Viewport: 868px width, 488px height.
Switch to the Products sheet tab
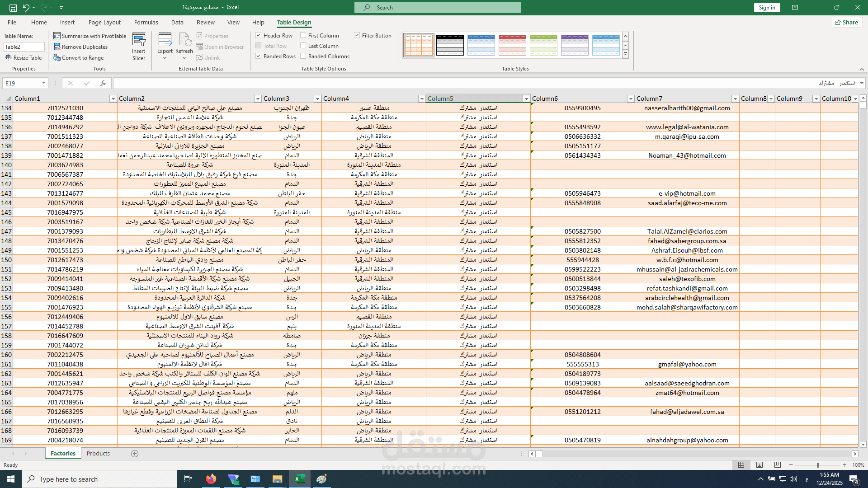[98, 453]
